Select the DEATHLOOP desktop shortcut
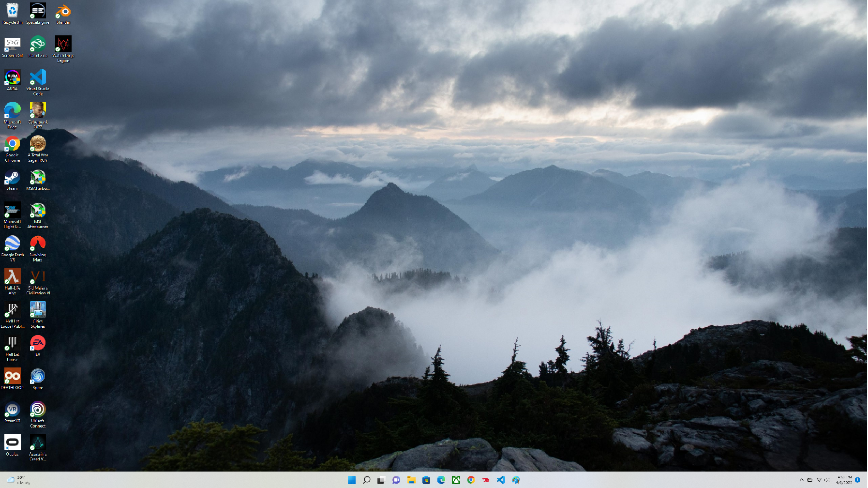868x488 pixels. (x=12, y=379)
